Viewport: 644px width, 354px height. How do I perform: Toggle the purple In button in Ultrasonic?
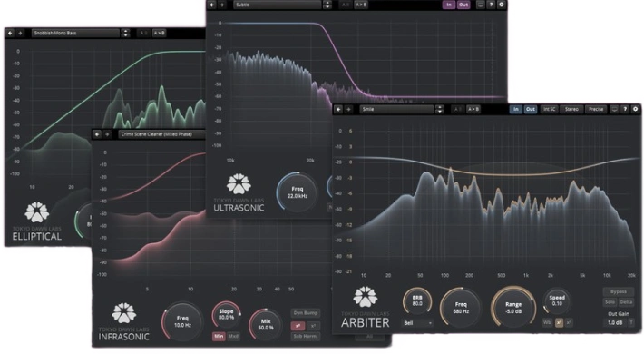click(449, 5)
